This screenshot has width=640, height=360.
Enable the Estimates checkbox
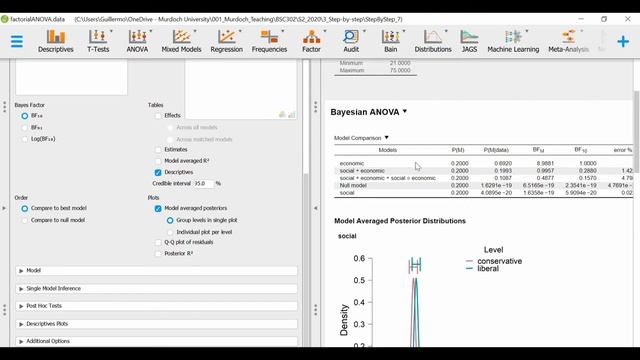coord(158,150)
